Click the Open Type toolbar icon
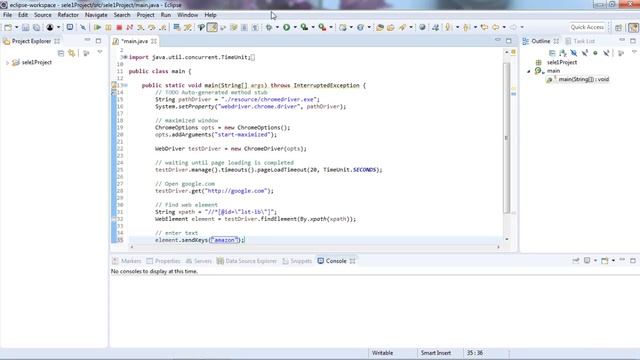This screenshot has height=360, width=640. tap(380, 27)
